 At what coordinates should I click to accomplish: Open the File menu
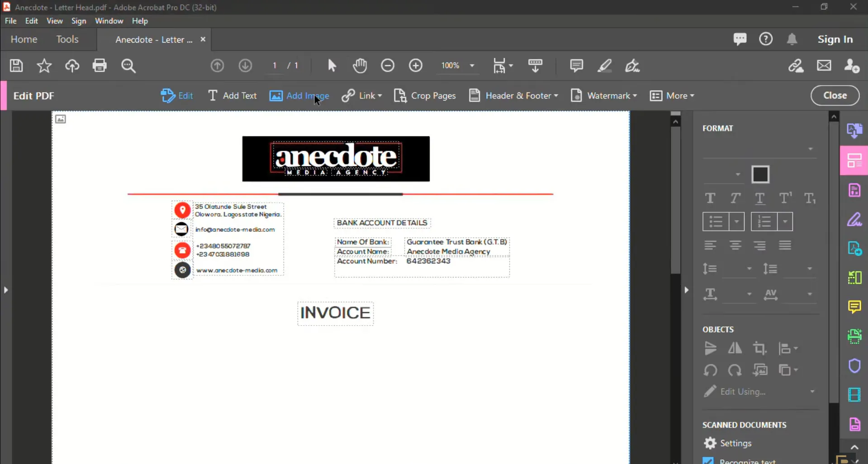coord(11,21)
